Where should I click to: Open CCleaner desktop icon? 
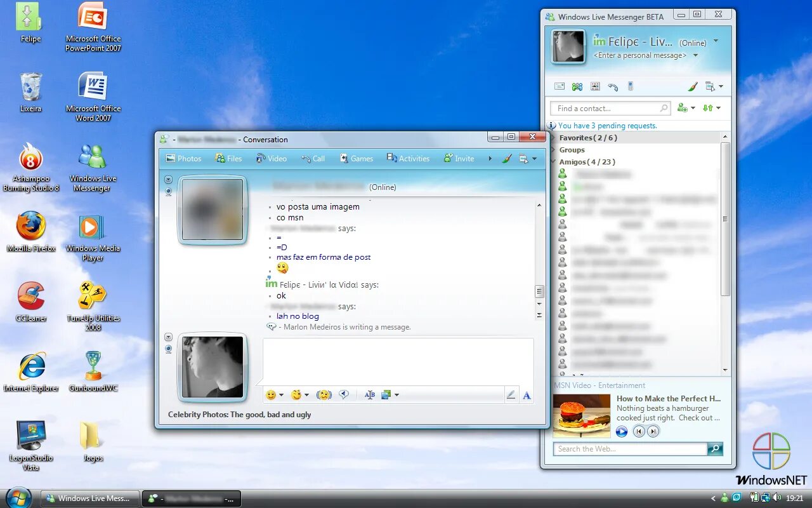click(31, 302)
